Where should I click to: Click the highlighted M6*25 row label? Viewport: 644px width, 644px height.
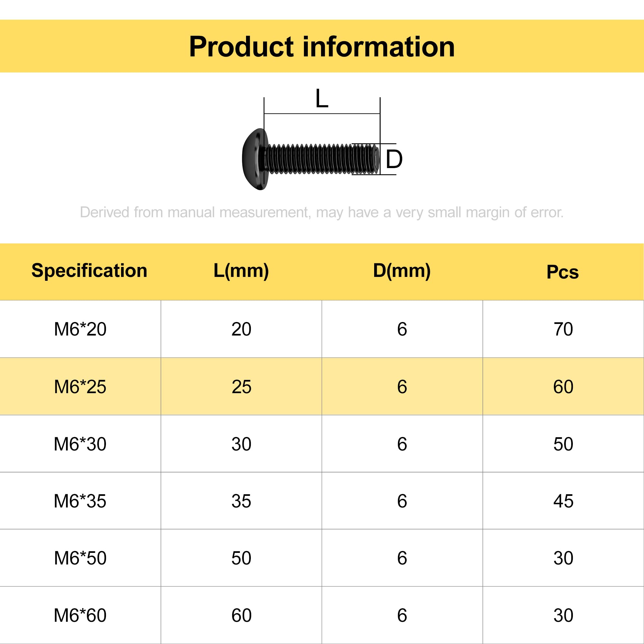pyautogui.click(x=80, y=387)
